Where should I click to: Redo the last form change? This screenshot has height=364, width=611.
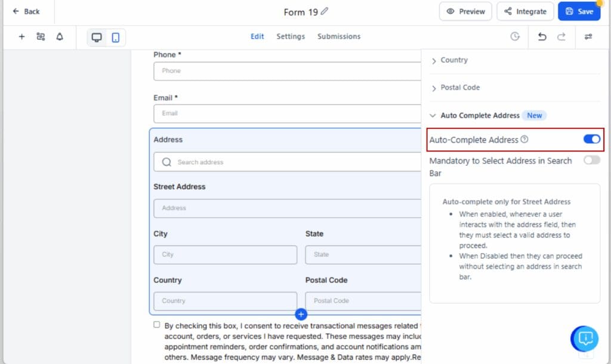[x=561, y=36]
